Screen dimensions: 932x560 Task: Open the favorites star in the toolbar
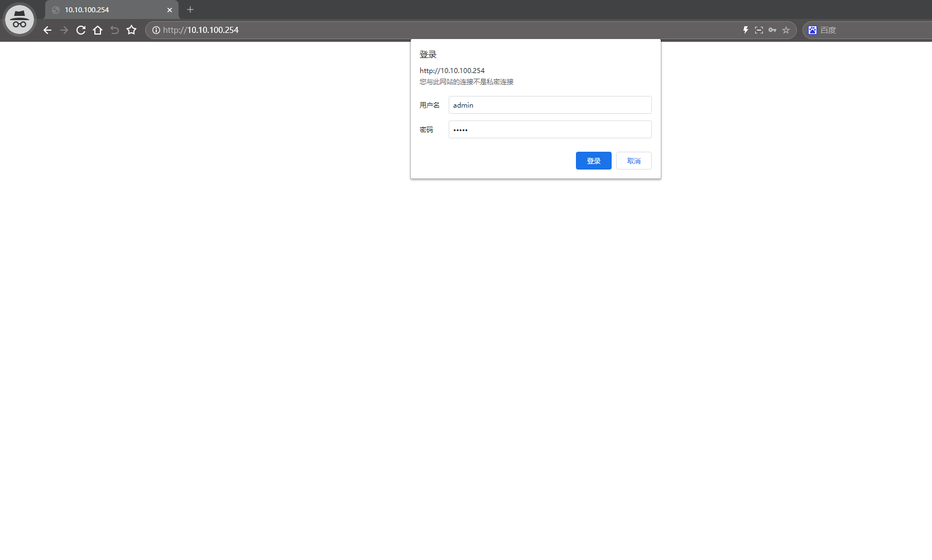(132, 30)
